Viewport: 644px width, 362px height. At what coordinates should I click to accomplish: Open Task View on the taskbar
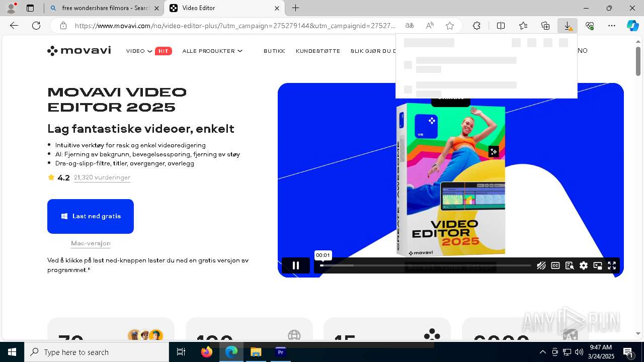(181, 352)
